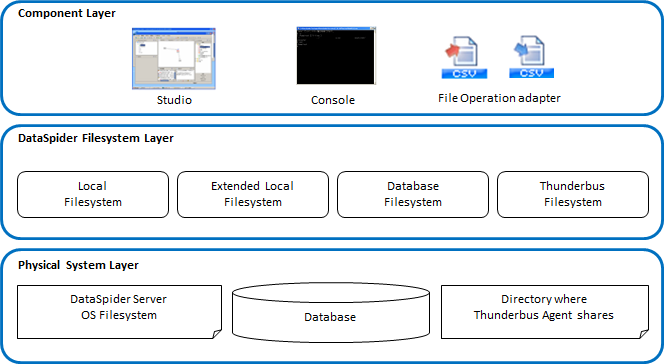Image resolution: width=667 pixels, height=364 pixels.
Task: Click the folded corner of OS Filesystem note
Action: (217, 334)
